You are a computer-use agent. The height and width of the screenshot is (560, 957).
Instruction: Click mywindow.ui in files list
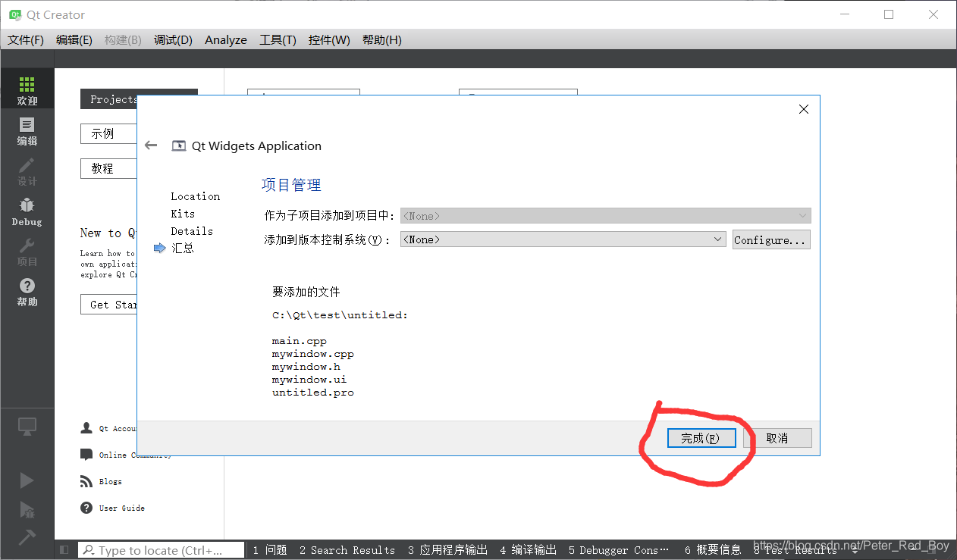(x=309, y=380)
